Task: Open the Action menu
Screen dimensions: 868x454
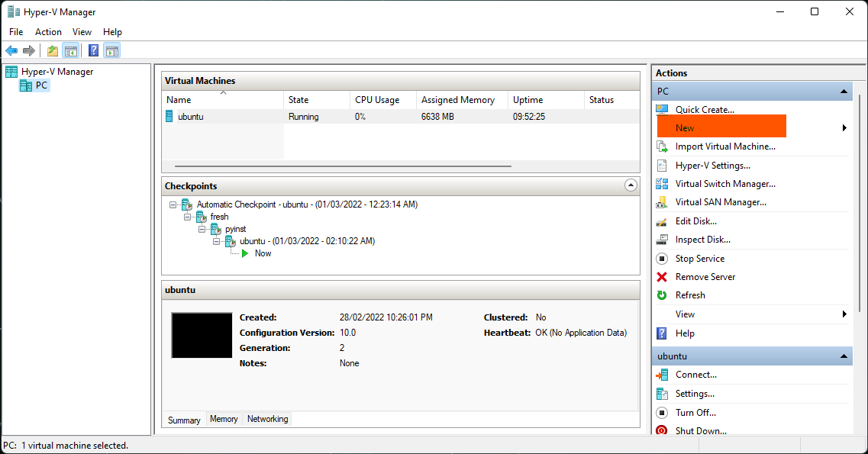Action: click(x=48, y=32)
